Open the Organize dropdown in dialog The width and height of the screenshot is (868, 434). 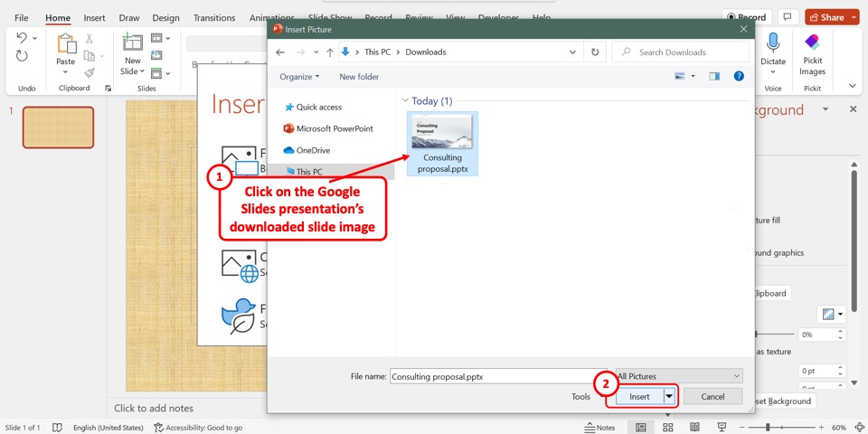tap(299, 76)
